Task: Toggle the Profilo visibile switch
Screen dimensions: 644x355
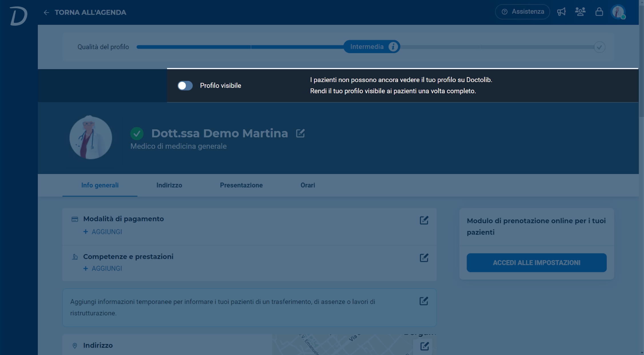Action: coord(185,86)
